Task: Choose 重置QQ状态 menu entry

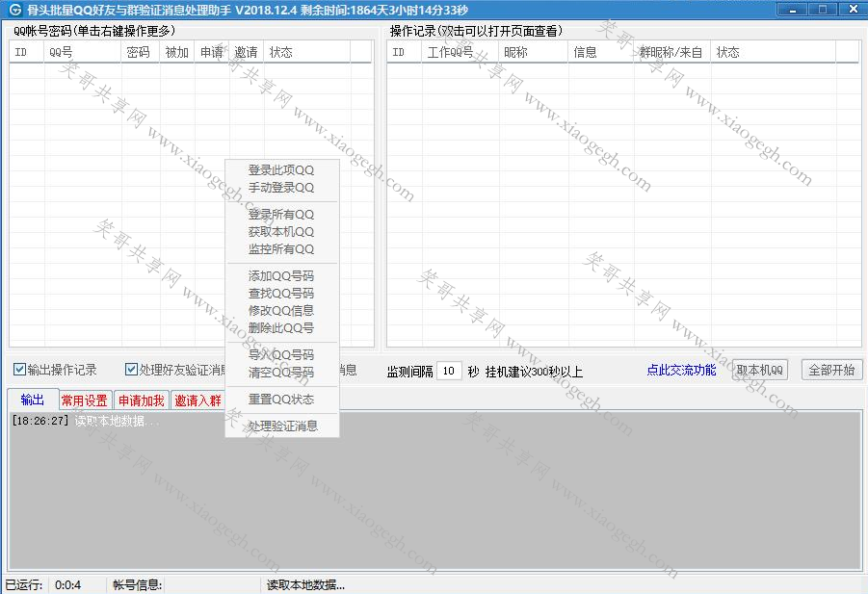Action: pyautogui.click(x=281, y=400)
